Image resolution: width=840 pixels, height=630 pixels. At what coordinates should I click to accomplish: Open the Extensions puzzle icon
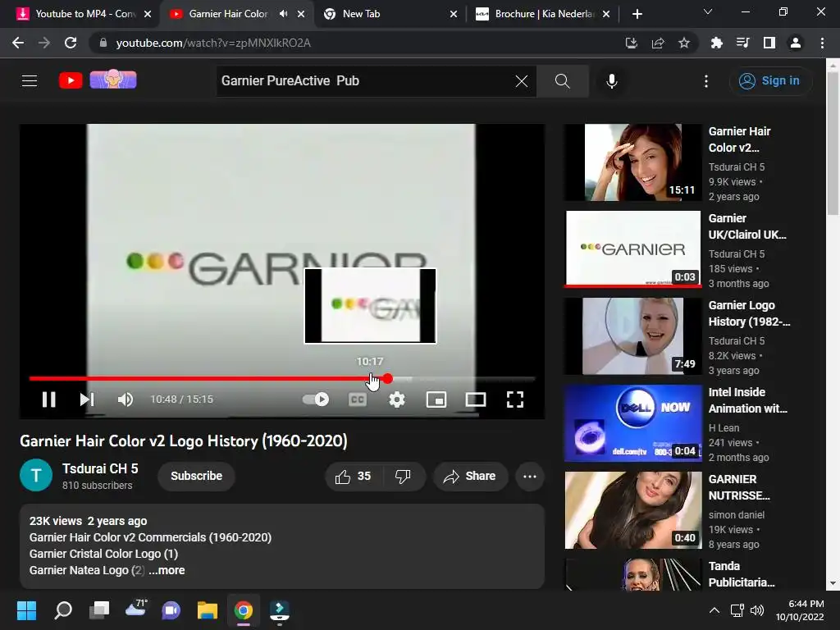click(x=716, y=43)
